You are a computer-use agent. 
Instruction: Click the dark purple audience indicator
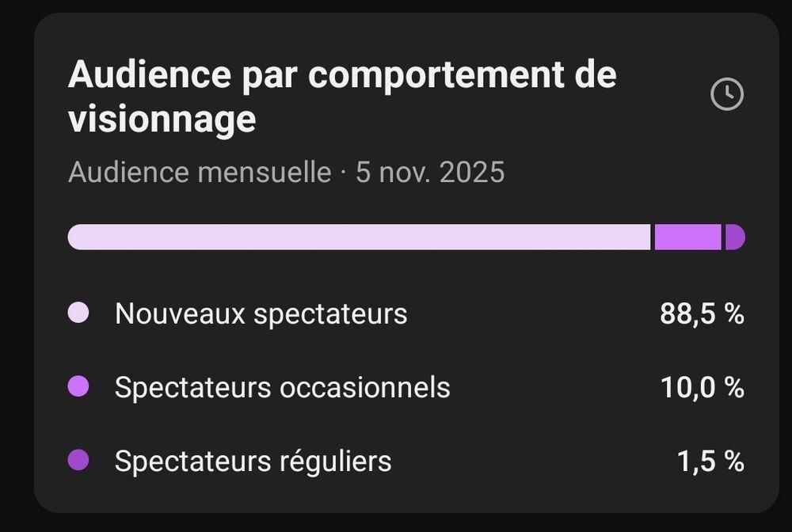click(x=735, y=236)
